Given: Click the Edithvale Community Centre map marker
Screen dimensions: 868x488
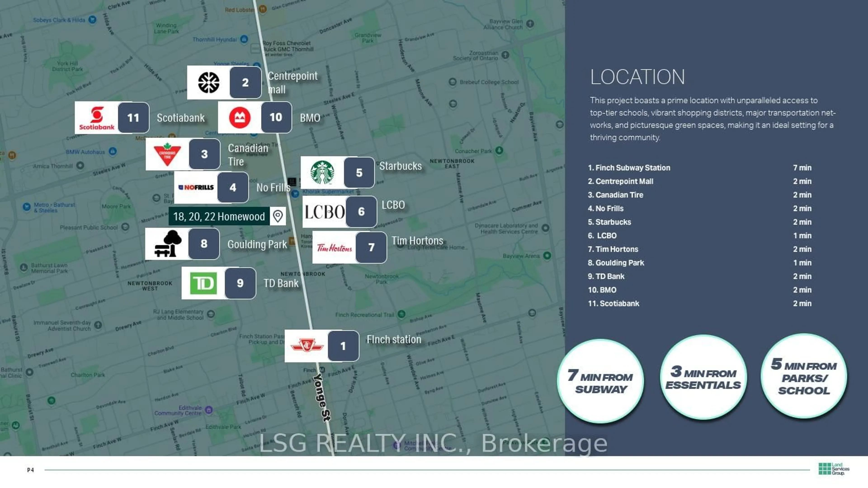Looking at the screenshot, I should point(209,410).
